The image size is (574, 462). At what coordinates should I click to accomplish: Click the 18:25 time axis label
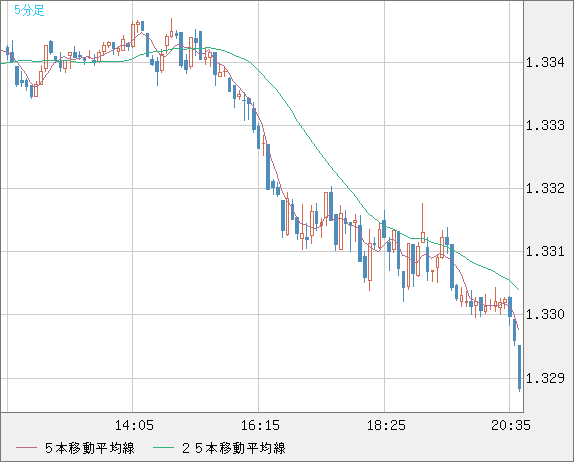pos(386,425)
